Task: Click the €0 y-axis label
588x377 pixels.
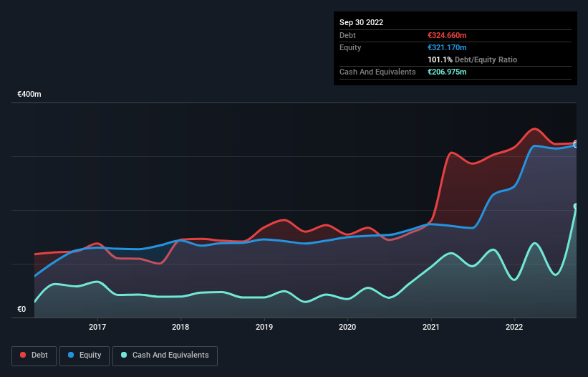Action: click(21, 309)
